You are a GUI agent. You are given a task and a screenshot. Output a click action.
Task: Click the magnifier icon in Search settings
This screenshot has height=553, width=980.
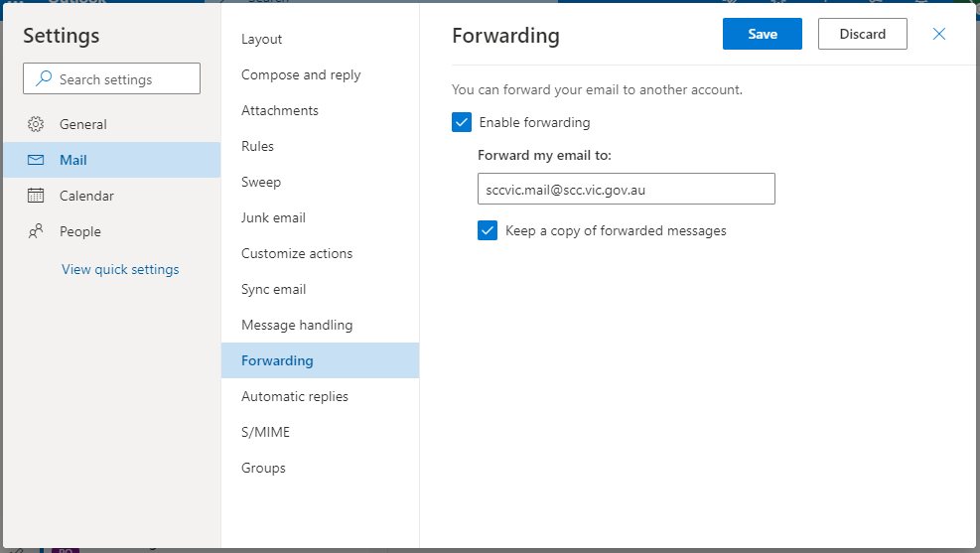(44, 78)
